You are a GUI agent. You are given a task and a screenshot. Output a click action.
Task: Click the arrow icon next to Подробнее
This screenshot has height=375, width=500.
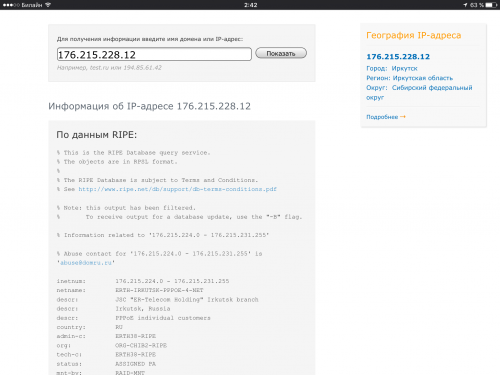[403, 117]
